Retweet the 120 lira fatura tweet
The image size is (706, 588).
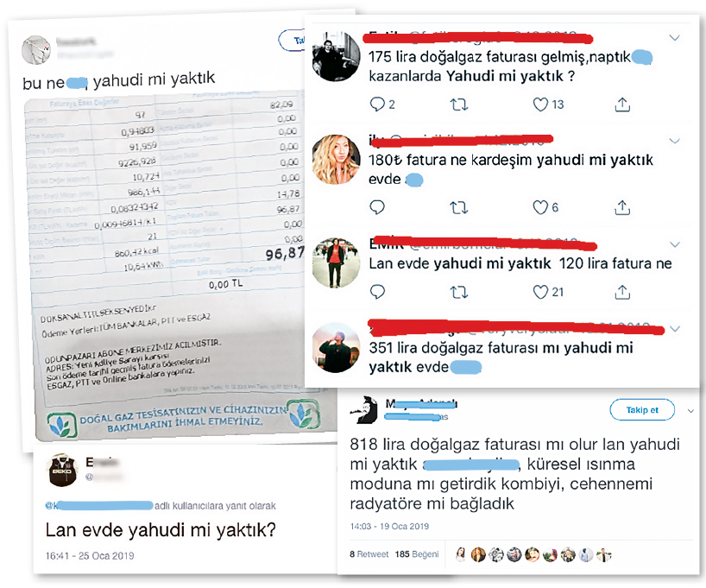(459, 293)
